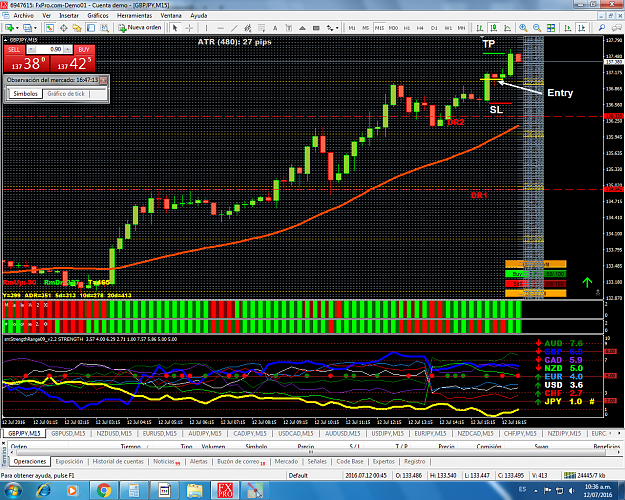Open the Gráfico de tick tab
625x500 pixels.
[x=66, y=94]
